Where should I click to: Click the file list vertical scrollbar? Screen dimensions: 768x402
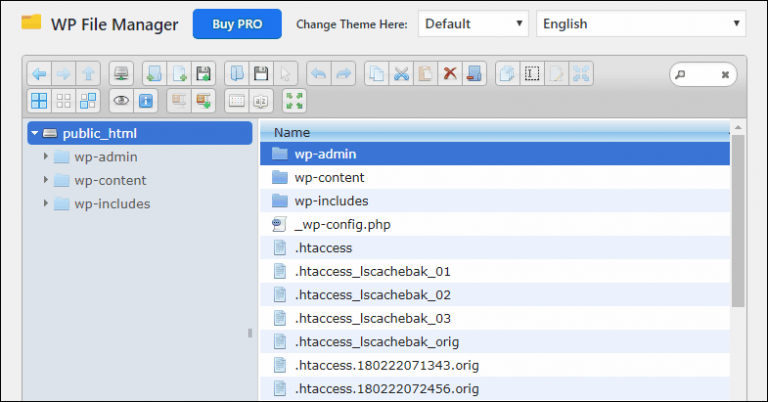coord(738,220)
